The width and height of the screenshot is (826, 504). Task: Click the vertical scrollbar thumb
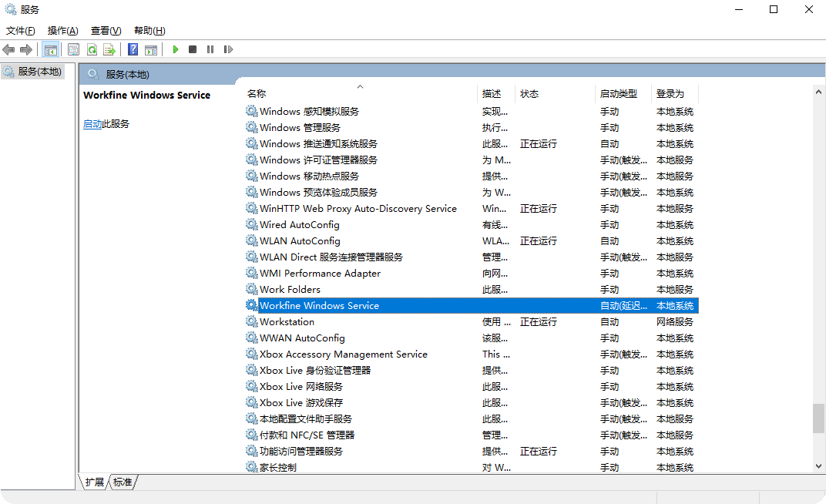(818, 418)
